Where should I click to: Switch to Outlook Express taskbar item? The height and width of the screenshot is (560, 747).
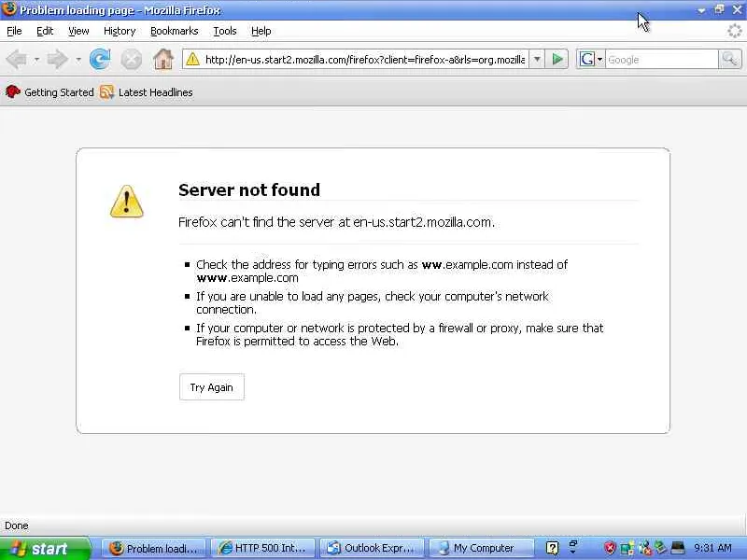pyautogui.click(x=372, y=549)
